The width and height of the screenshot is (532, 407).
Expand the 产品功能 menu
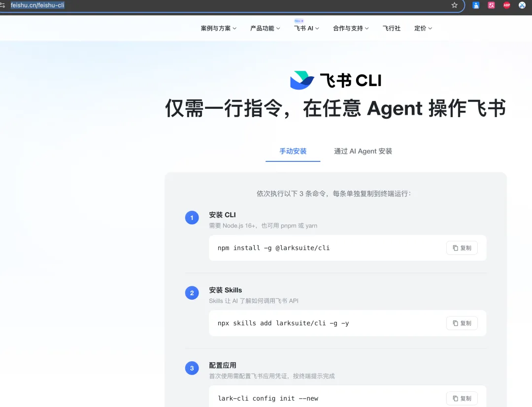(265, 29)
